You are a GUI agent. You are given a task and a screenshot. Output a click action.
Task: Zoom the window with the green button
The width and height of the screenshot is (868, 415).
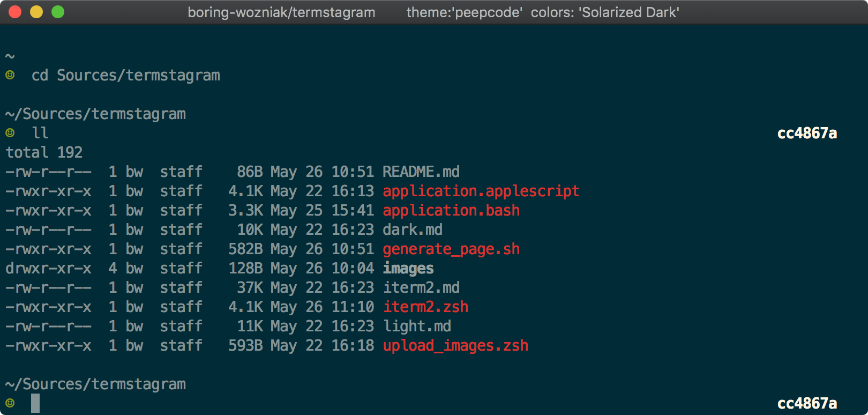pos(58,12)
